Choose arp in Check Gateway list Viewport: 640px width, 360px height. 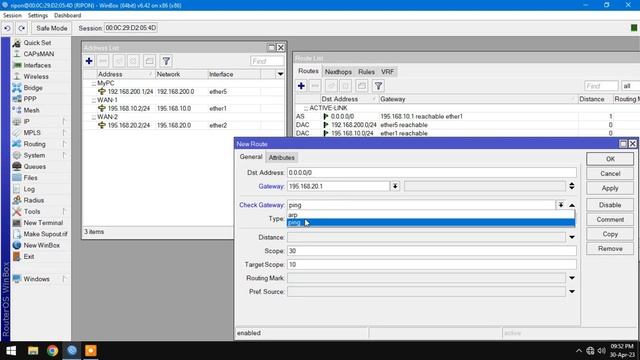(x=431, y=215)
